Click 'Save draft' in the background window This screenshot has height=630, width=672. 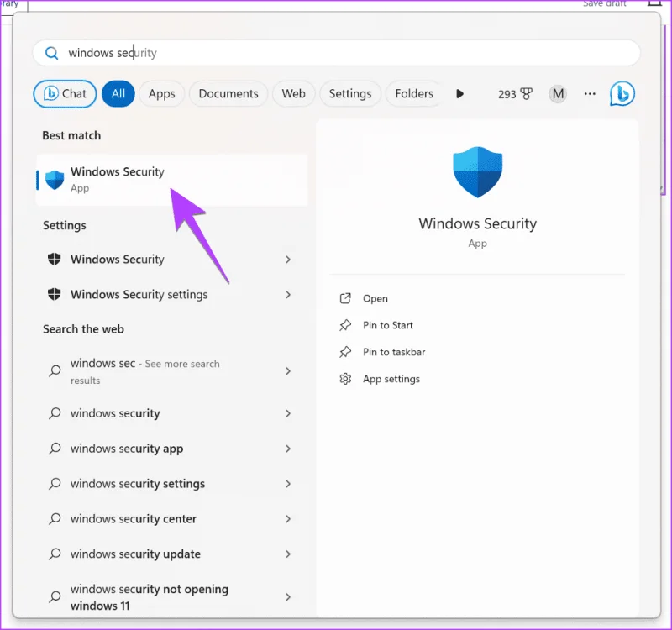[604, 3]
